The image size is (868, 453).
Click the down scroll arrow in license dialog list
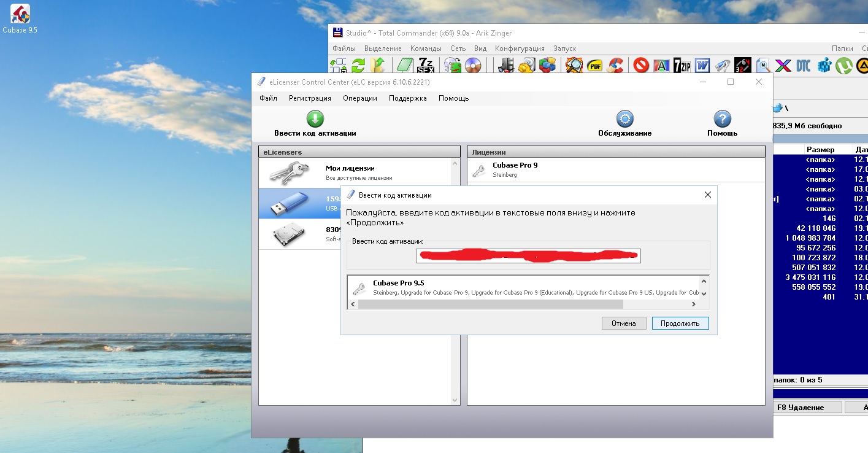click(704, 293)
